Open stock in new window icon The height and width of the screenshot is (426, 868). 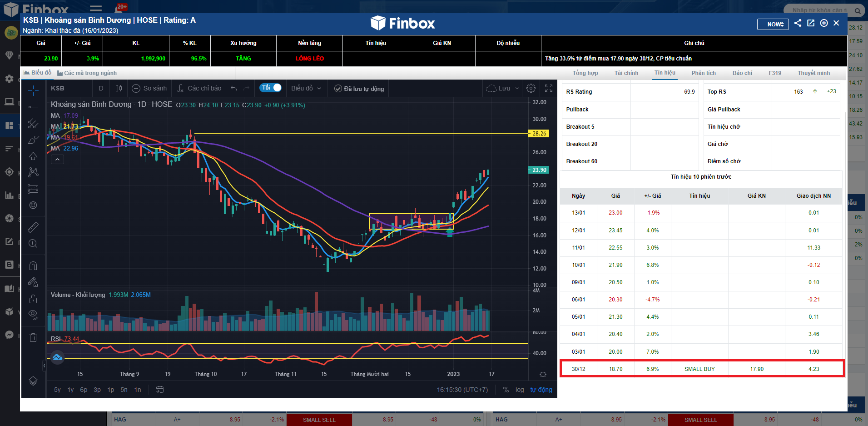coord(811,23)
